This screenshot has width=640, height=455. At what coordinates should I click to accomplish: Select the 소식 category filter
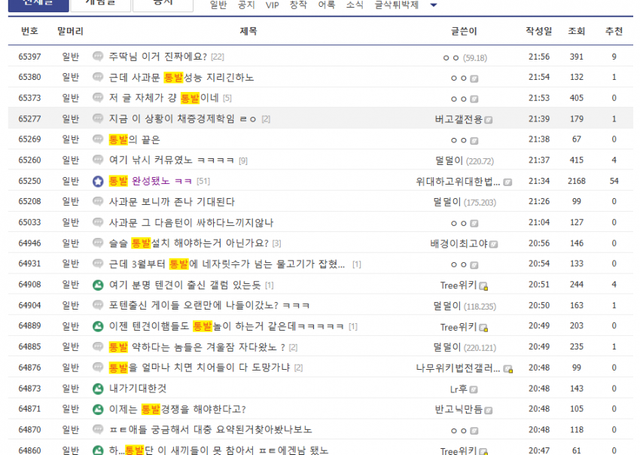tap(354, 5)
